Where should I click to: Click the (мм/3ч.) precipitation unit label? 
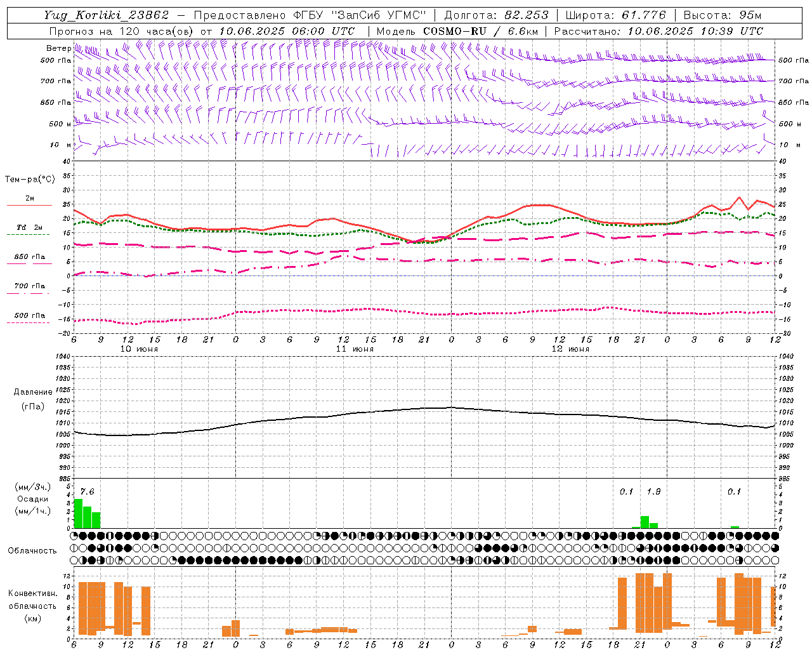point(32,487)
